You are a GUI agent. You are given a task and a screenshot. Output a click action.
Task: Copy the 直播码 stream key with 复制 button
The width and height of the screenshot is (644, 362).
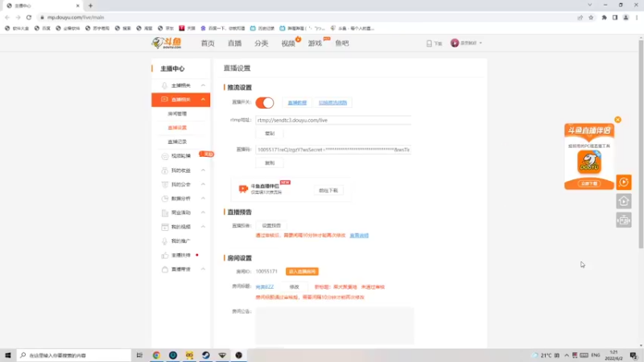tap(270, 163)
